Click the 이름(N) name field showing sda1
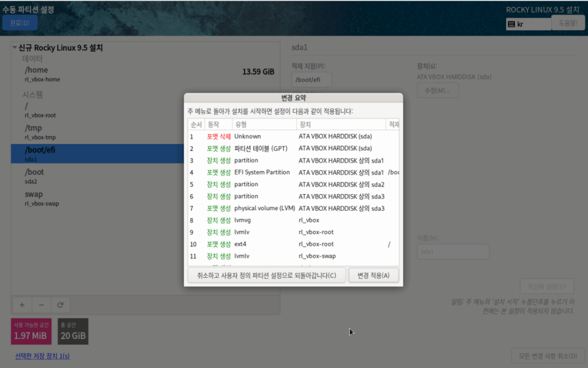 click(453, 252)
